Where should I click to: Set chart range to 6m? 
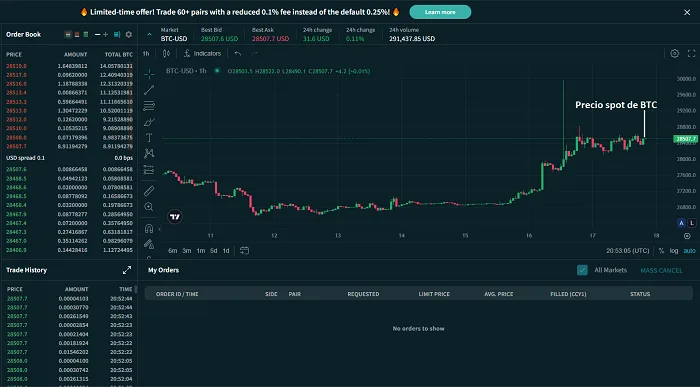[173, 251]
